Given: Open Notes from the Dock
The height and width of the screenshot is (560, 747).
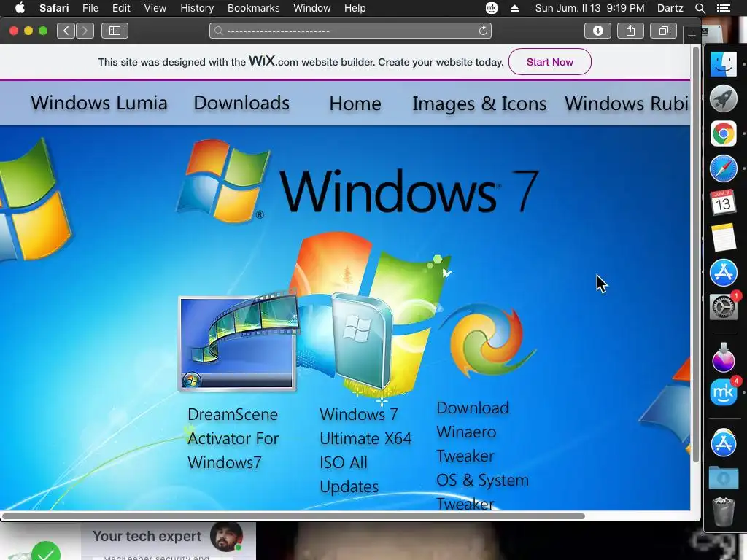Looking at the screenshot, I should click(723, 238).
